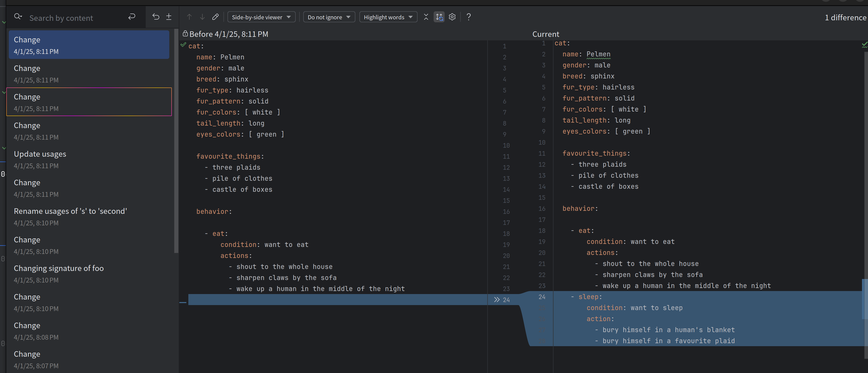
Task: Click the lock icon beside Before title
Action: coord(185,33)
